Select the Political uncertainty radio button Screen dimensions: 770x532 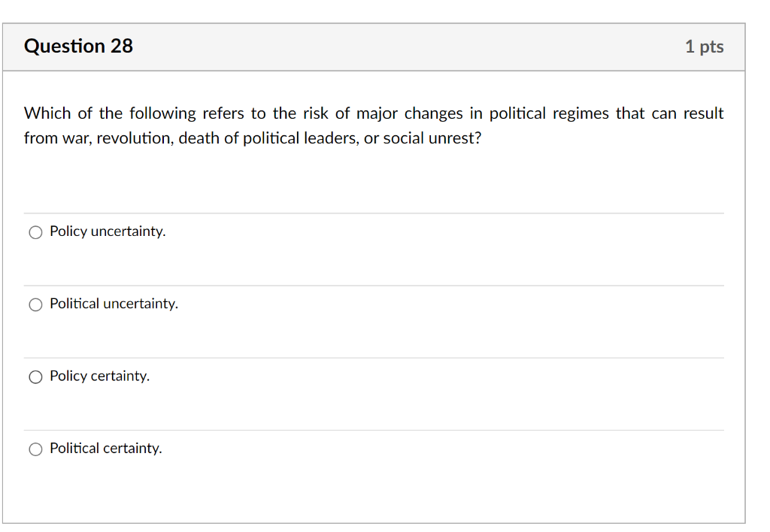[35, 304]
